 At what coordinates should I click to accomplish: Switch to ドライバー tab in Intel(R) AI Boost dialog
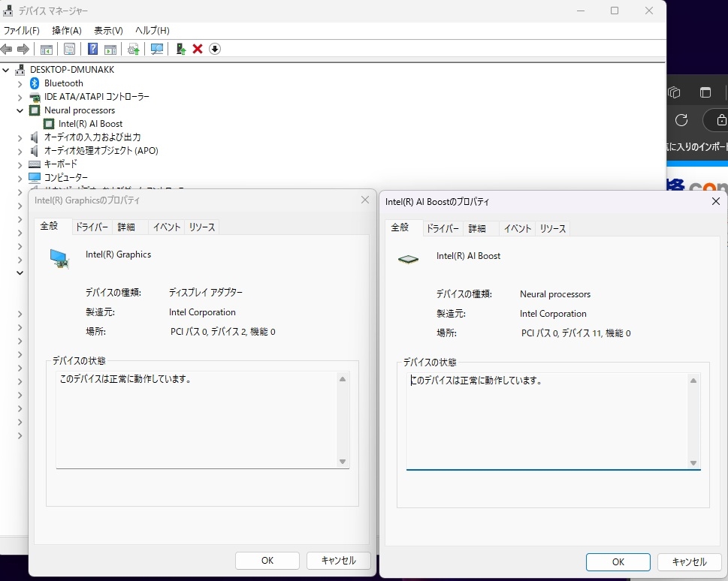(443, 229)
